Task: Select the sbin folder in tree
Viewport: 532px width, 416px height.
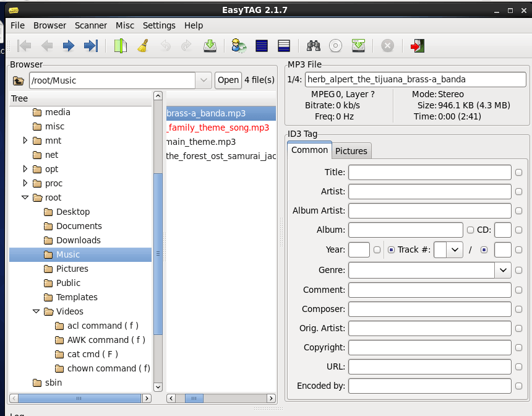Action: click(48, 383)
